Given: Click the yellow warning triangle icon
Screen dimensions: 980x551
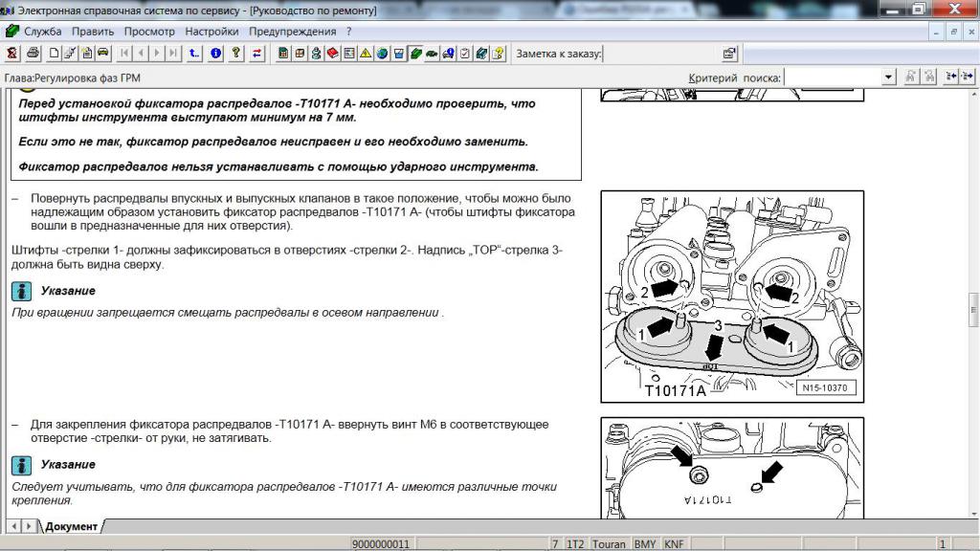Looking at the screenshot, I should pyautogui.click(x=366, y=54).
